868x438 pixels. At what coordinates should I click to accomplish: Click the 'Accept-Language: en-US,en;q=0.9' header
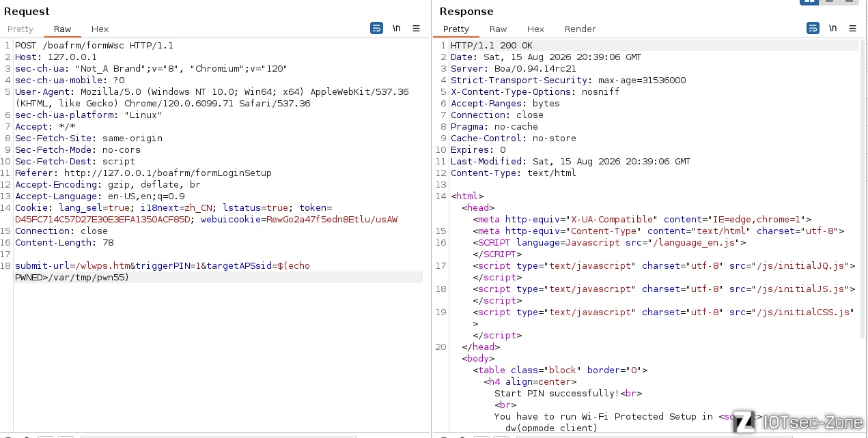[100, 196]
